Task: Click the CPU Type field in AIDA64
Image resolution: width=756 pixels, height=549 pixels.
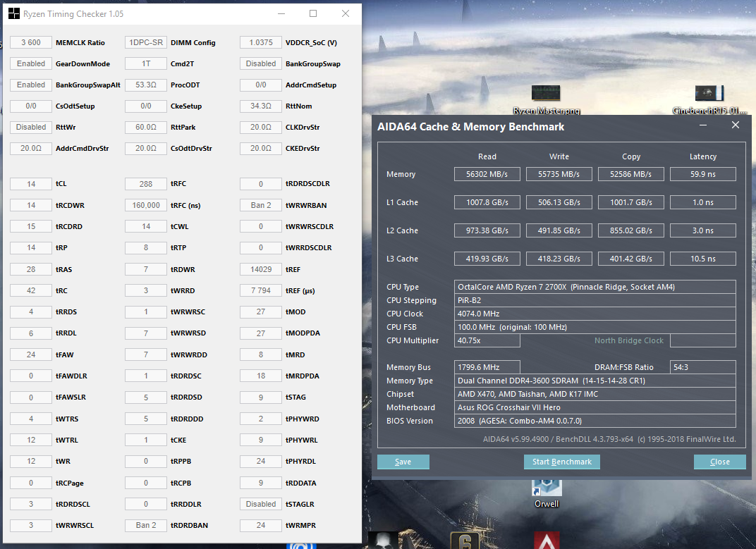Action: point(595,287)
